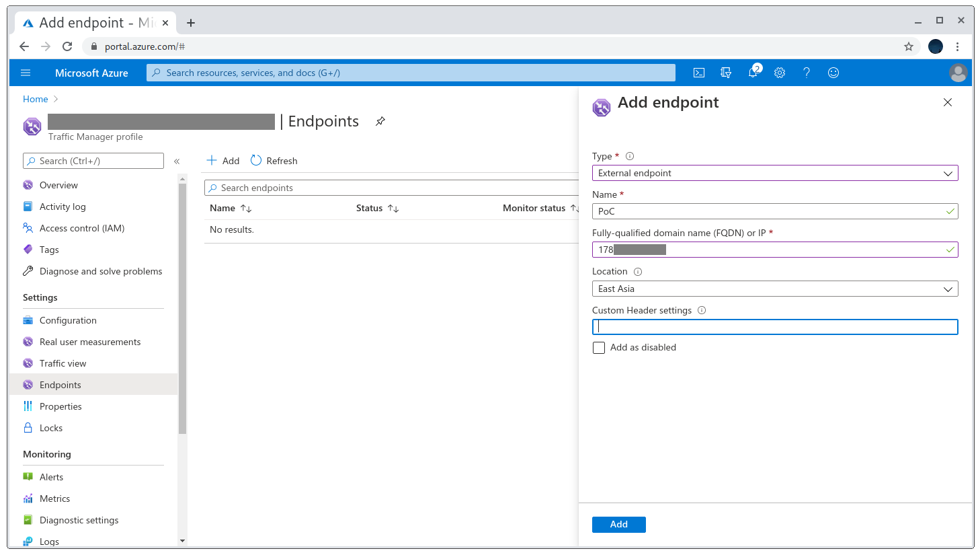Close the Add endpoint panel
This screenshot has width=980, height=555.
948,102
